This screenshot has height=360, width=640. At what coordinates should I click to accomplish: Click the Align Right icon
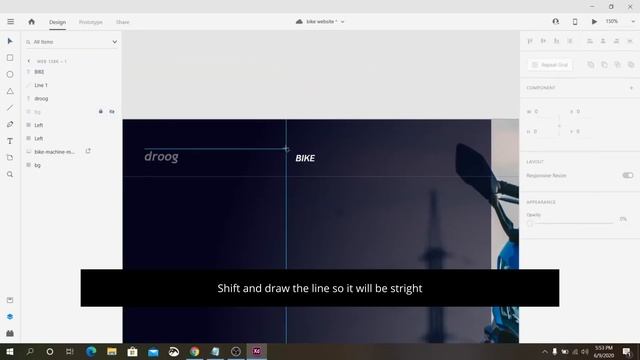616,41
